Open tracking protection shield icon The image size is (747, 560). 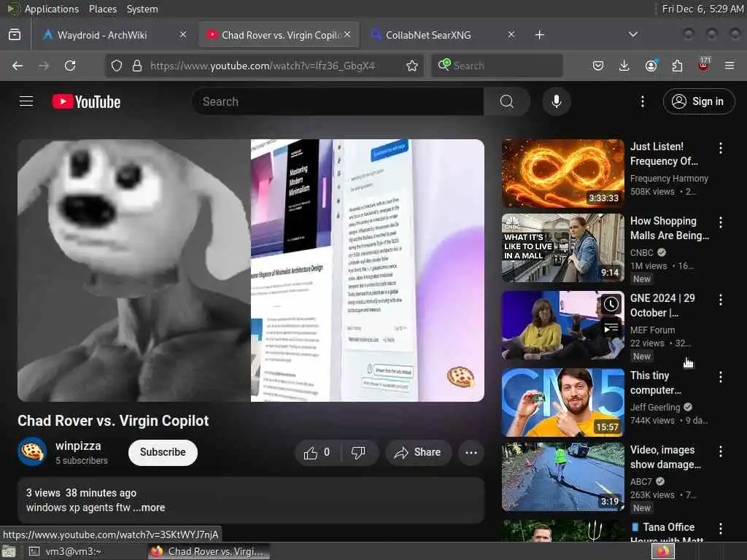[x=117, y=66]
